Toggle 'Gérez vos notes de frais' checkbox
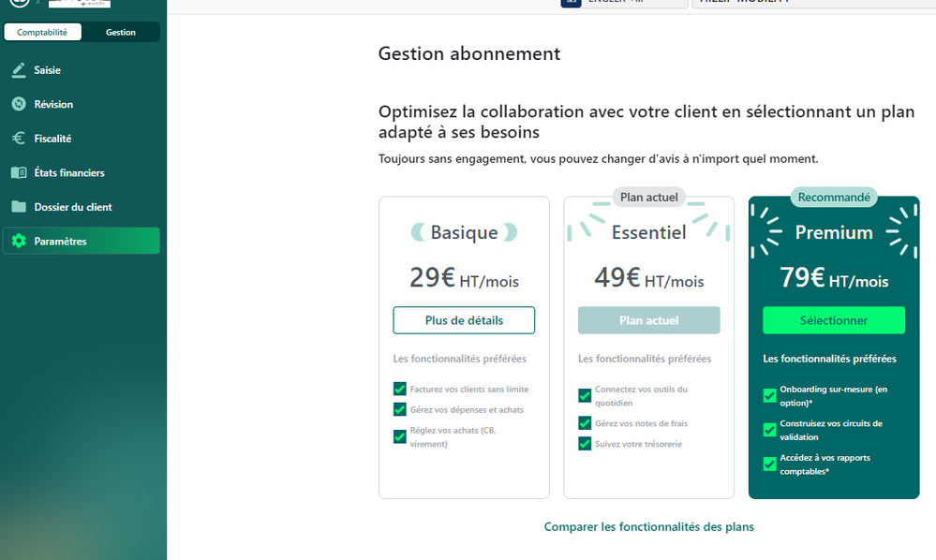 click(x=585, y=423)
